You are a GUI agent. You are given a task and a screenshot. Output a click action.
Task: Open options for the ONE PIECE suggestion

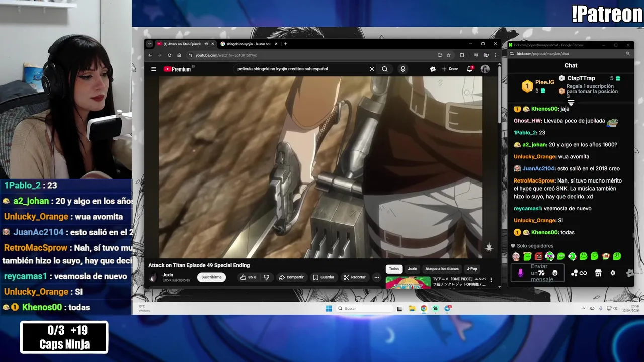[491, 280]
